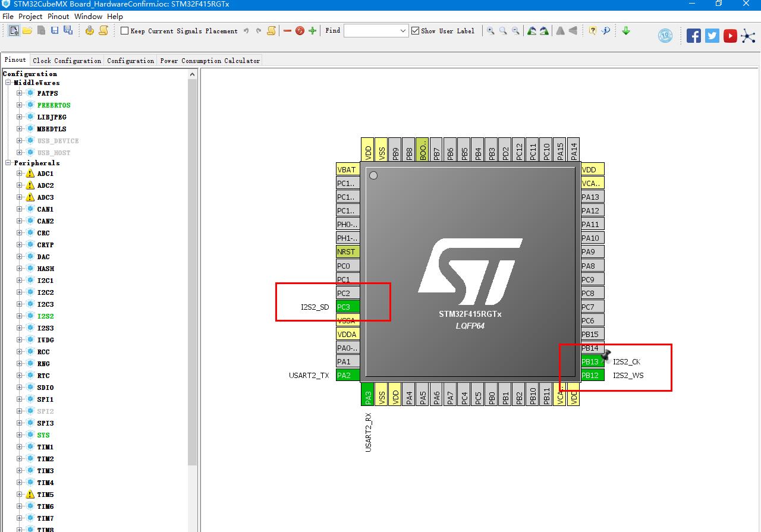Switch to the Configuration tab
761x532 pixels.
tap(131, 61)
